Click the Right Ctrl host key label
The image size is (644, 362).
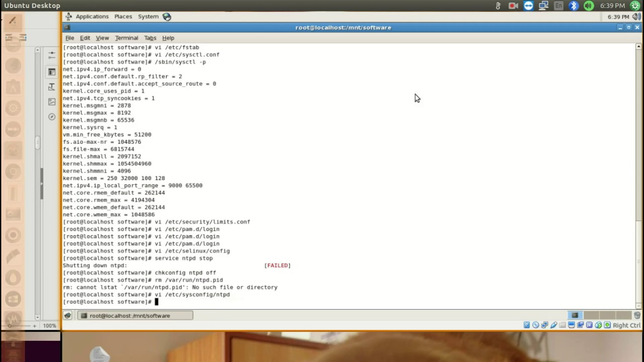pyautogui.click(x=627, y=325)
